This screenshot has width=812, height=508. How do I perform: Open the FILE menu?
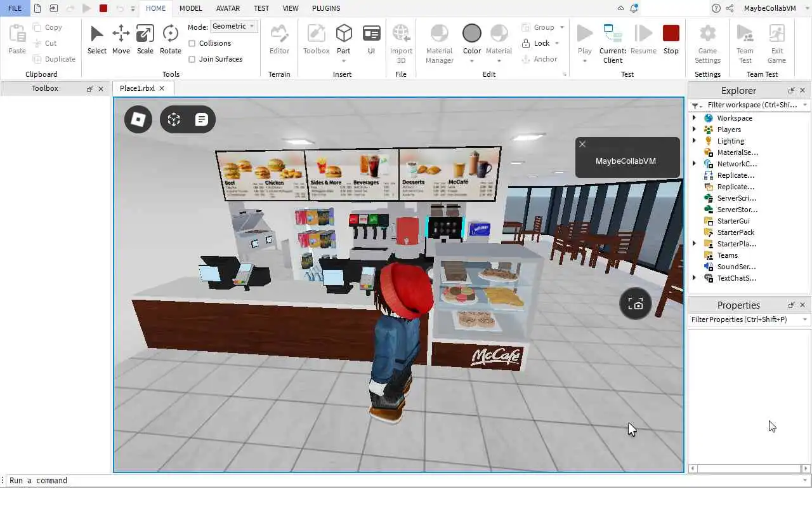pyautogui.click(x=15, y=8)
